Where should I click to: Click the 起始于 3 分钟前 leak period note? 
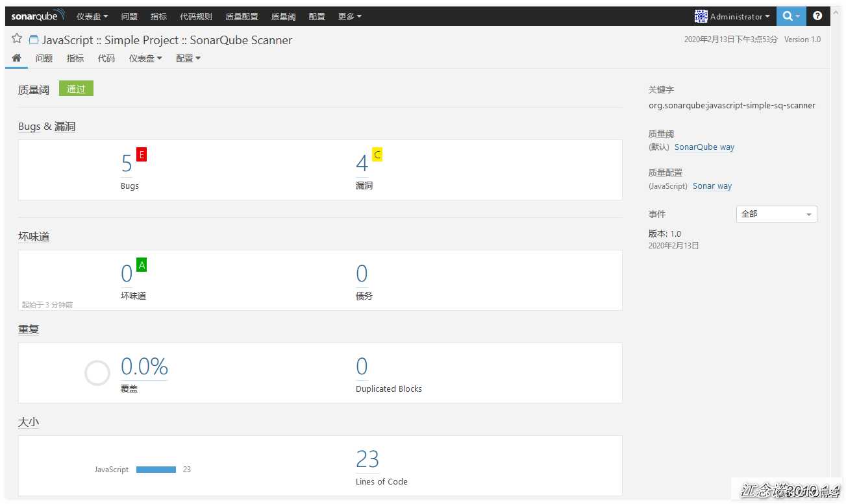(47, 304)
